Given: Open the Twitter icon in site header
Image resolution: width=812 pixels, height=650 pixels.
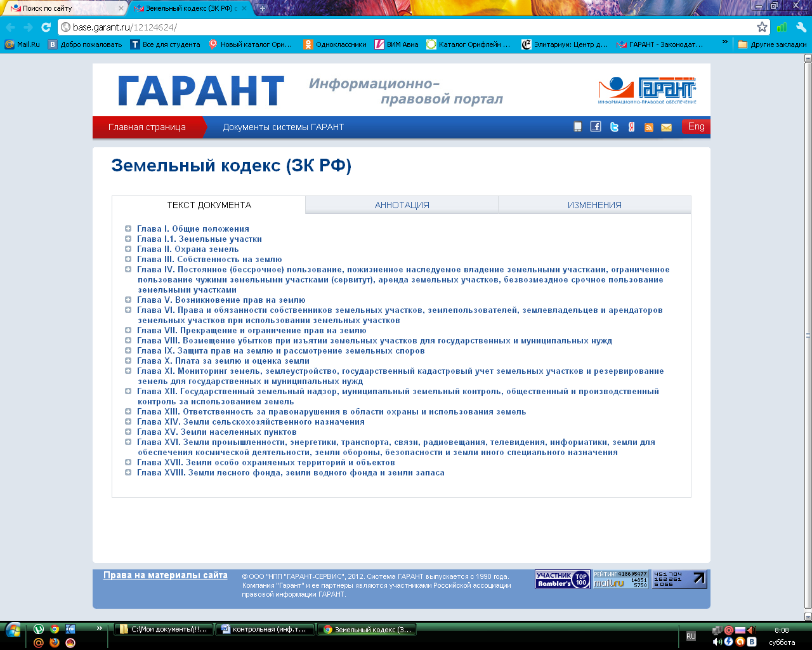Looking at the screenshot, I should (613, 127).
